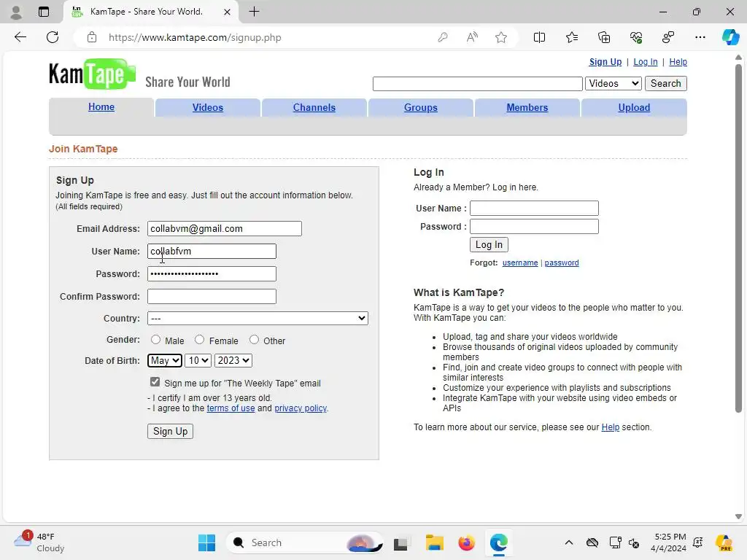Screen dimensions: 747x560
Task: Click the Search button
Action: point(665,83)
